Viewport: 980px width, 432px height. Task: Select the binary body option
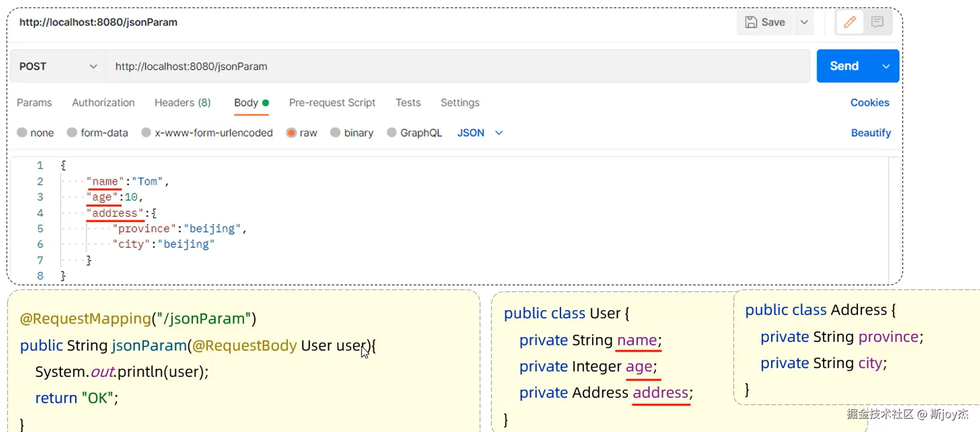335,133
